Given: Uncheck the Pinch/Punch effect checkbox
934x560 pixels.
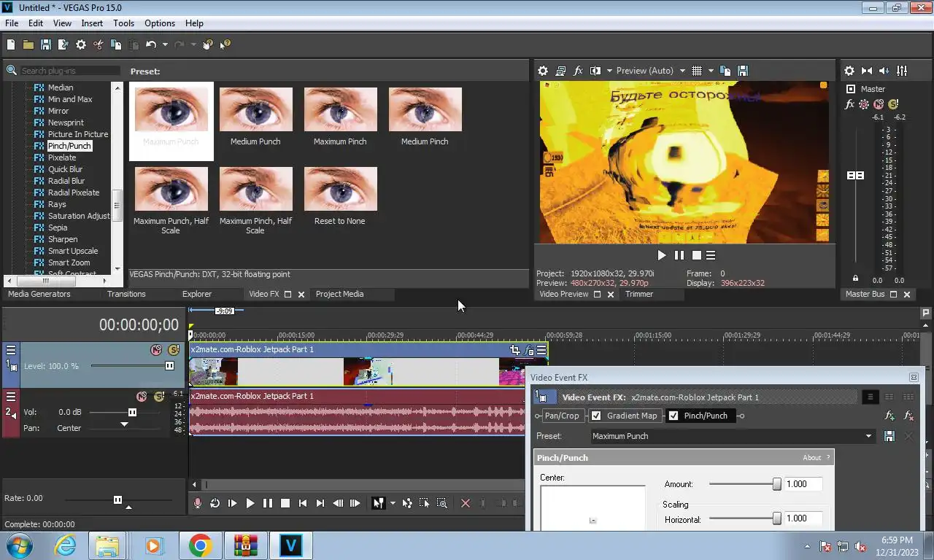Looking at the screenshot, I should click(674, 416).
